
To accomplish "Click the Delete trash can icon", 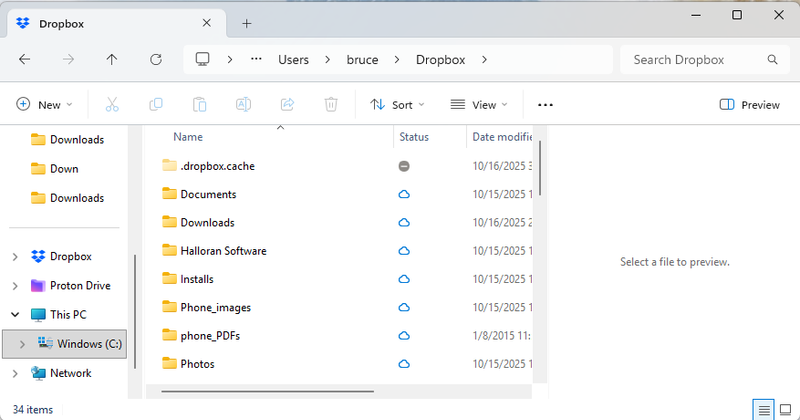I will (331, 104).
